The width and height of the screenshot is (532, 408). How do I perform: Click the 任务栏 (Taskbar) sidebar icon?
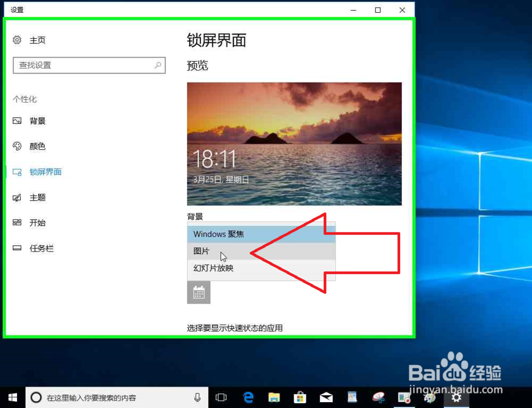pyautogui.click(x=18, y=248)
